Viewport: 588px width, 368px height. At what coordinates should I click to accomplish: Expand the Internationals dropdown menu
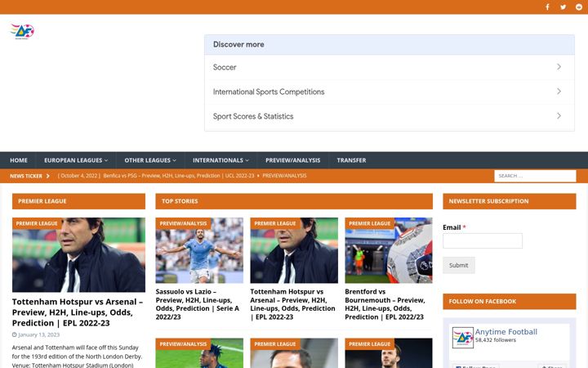click(220, 160)
